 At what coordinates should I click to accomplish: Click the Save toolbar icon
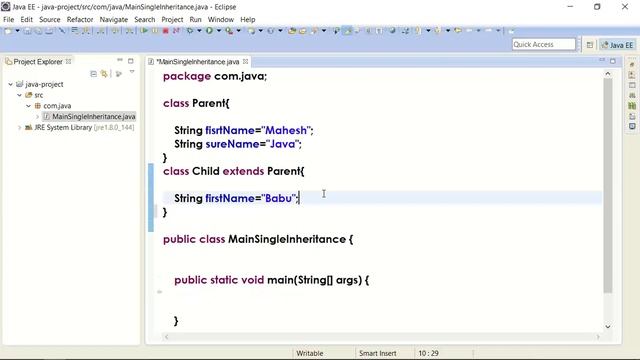(27, 31)
